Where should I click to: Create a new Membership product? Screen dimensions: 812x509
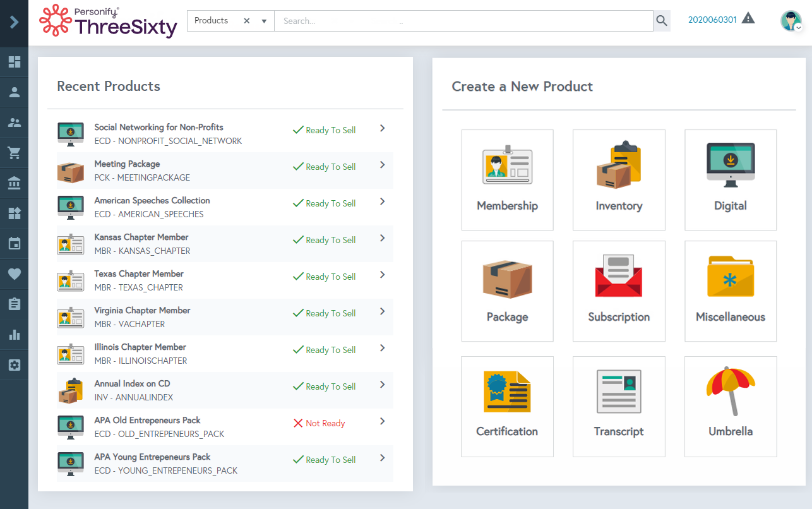pyautogui.click(x=508, y=180)
